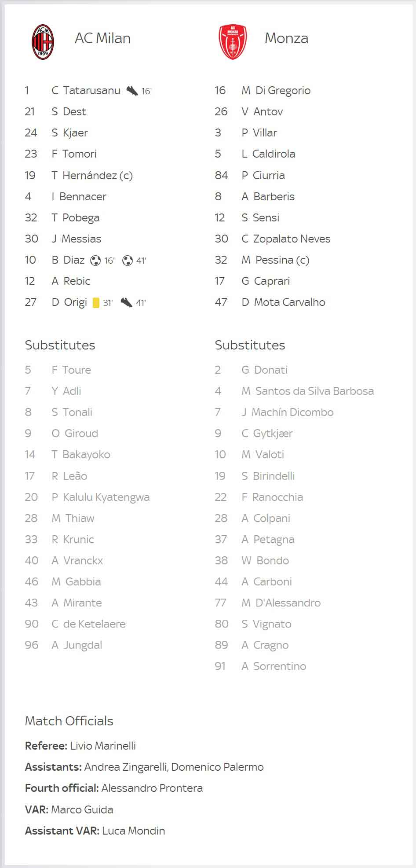Click the AC Milan Substitutes heading
This screenshot has height=868, width=416.
pyautogui.click(x=60, y=345)
